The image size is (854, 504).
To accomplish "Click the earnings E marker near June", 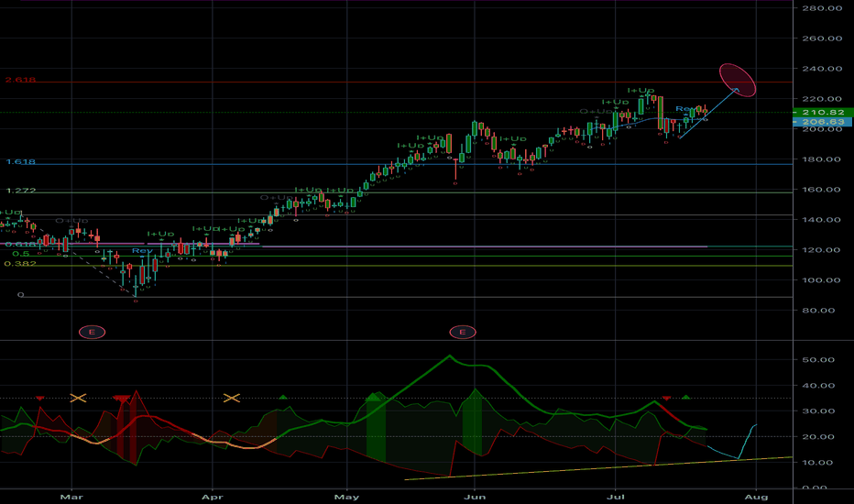I will coord(463,332).
